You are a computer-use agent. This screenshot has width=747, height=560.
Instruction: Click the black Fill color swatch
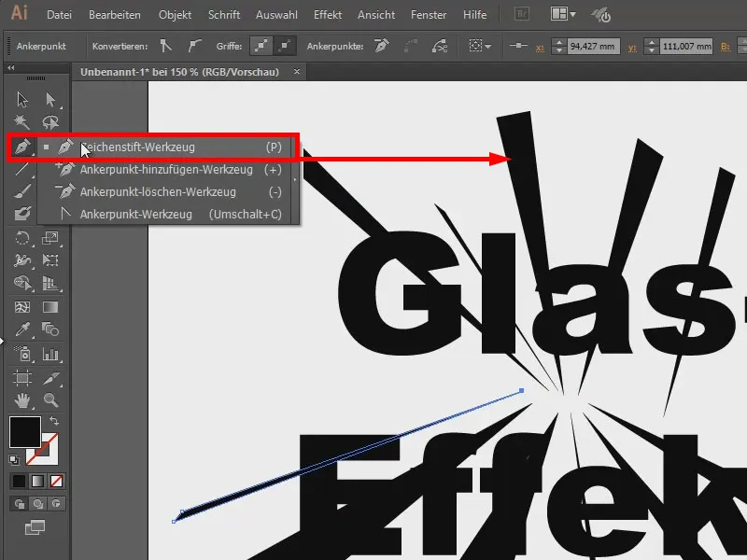25,432
